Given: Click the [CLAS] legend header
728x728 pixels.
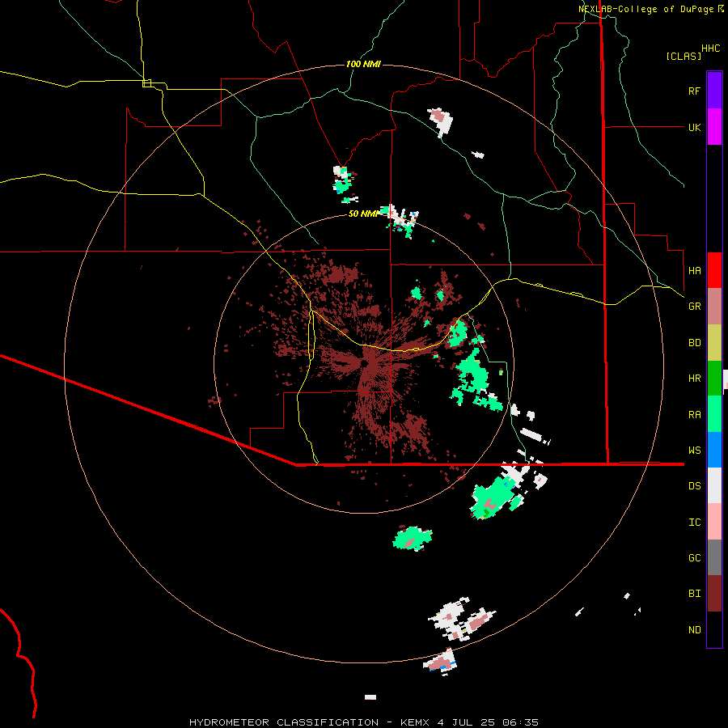Looking at the screenshot, I should [x=684, y=56].
